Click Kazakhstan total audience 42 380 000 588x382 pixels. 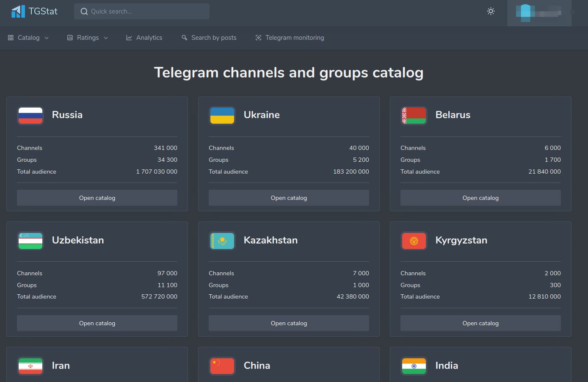click(353, 296)
